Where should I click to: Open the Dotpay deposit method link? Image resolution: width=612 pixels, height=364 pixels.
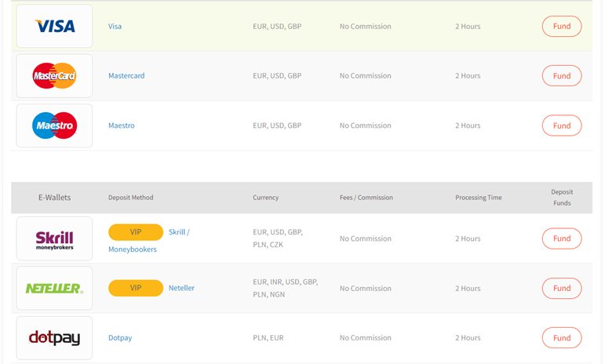coord(120,338)
